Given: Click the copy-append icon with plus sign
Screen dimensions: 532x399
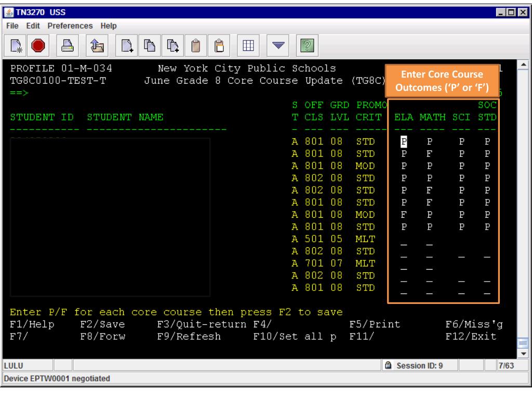Looking at the screenshot, I should (x=172, y=46).
